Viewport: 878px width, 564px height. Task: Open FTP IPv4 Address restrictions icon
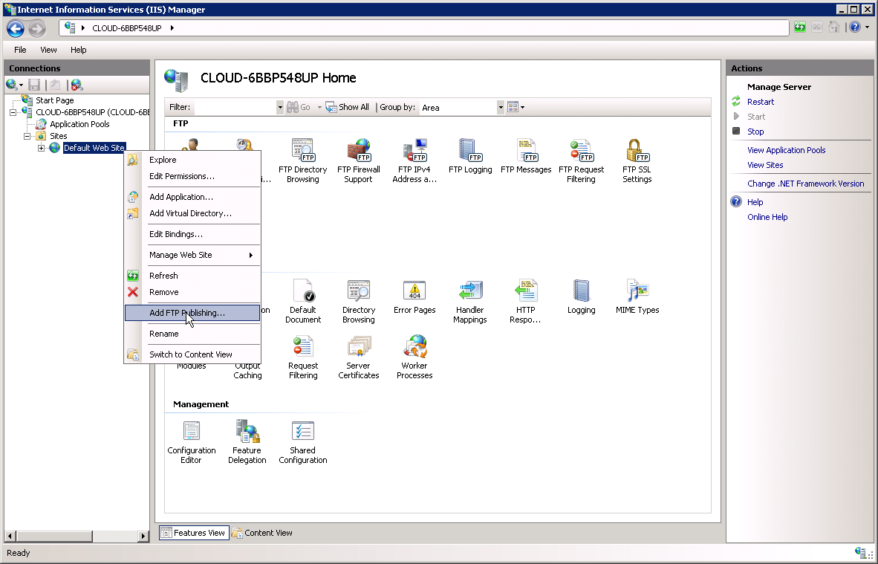(414, 161)
